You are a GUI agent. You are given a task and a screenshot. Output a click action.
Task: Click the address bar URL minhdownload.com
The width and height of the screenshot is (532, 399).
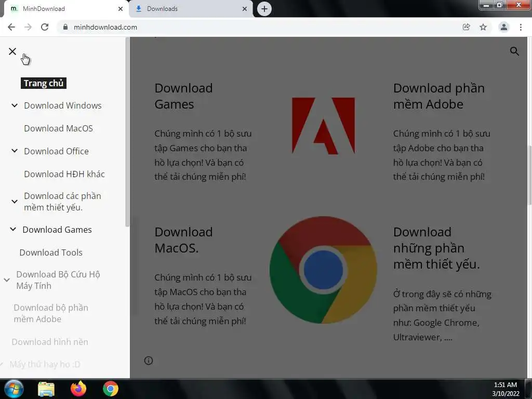pos(105,27)
